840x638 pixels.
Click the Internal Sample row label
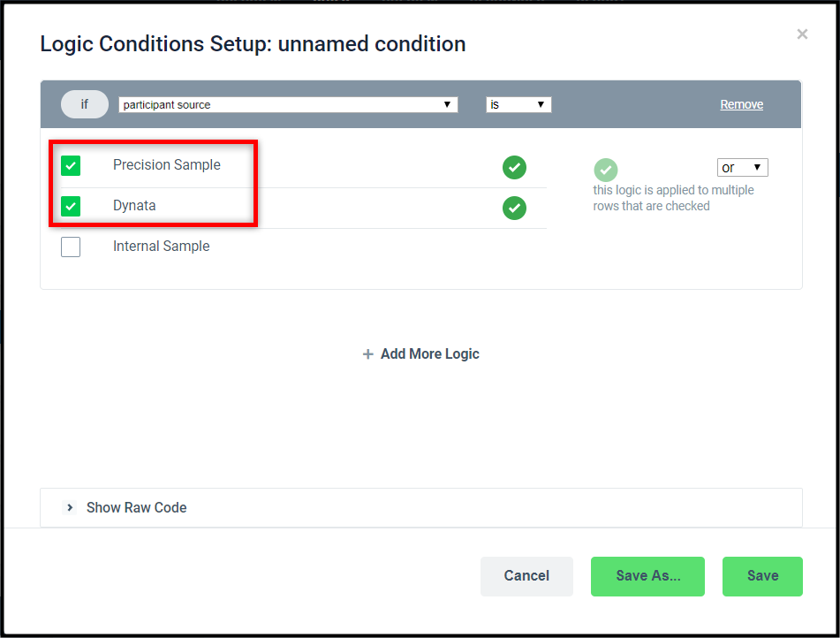coord(162,246)
